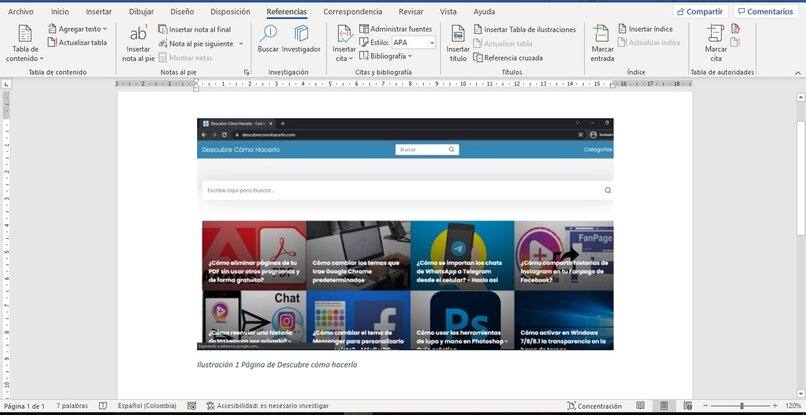Click Insertar nota al final

pyautogui.click(x=195, y=30)
